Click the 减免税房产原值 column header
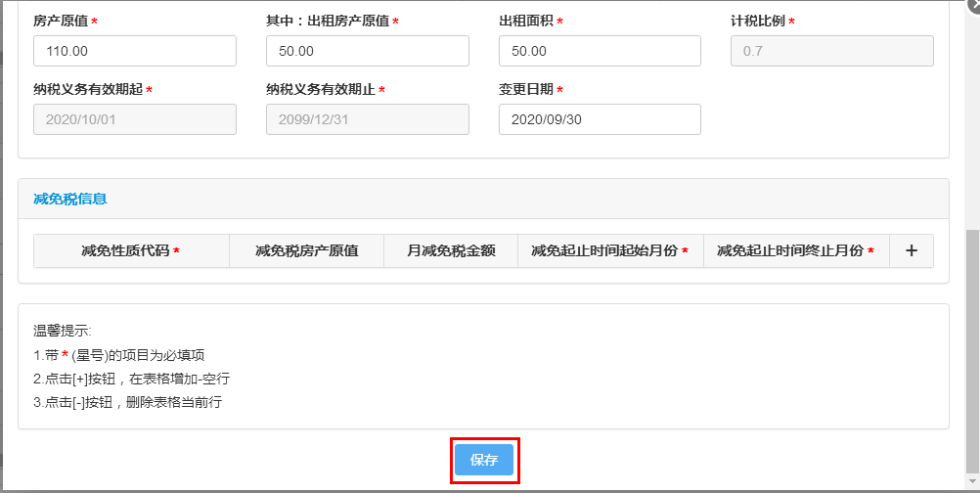This screenshot has height=493, width=980. pos(307,251)
